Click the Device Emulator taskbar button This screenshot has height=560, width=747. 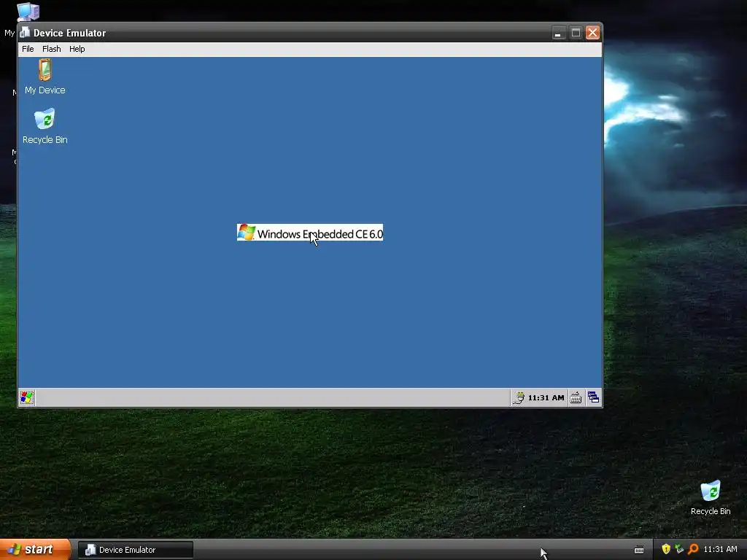136,550
